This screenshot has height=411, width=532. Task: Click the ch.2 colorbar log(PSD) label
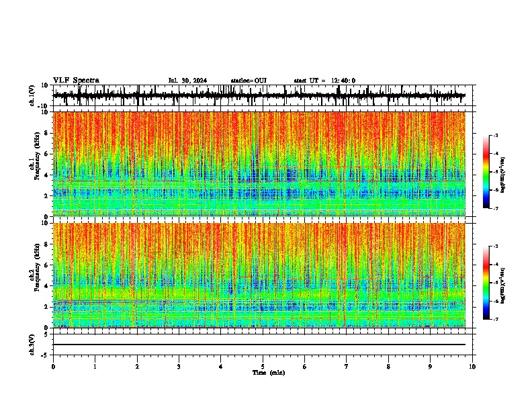tap(503, 285)
